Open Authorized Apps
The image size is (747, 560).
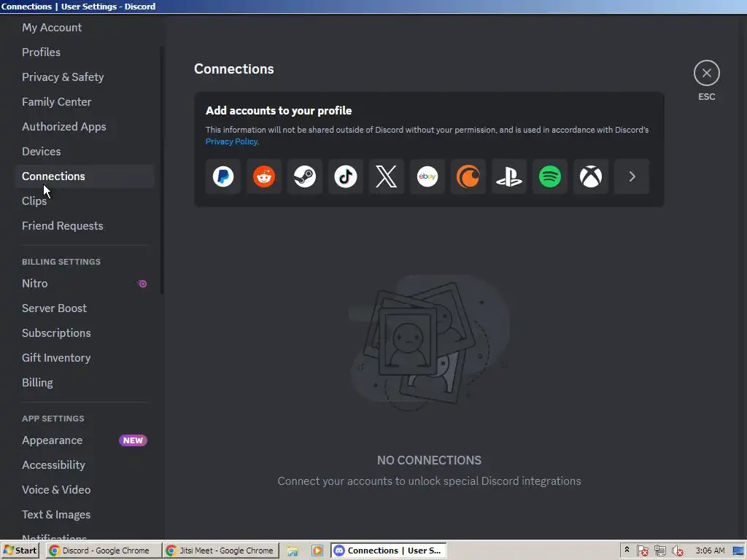pyautogui.click(x=85, y=127)
